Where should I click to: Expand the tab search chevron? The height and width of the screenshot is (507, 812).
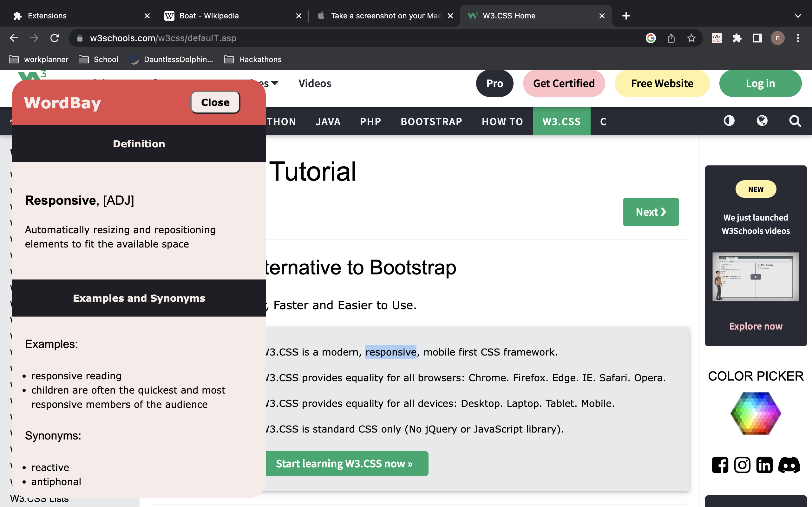tap(798, 16)
